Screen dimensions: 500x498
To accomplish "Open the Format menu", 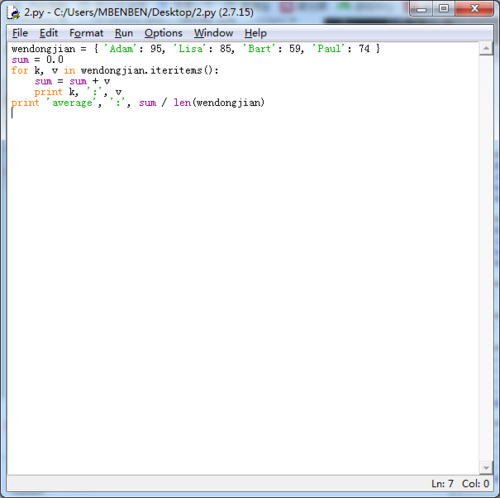I will click(x=86, y=33).
